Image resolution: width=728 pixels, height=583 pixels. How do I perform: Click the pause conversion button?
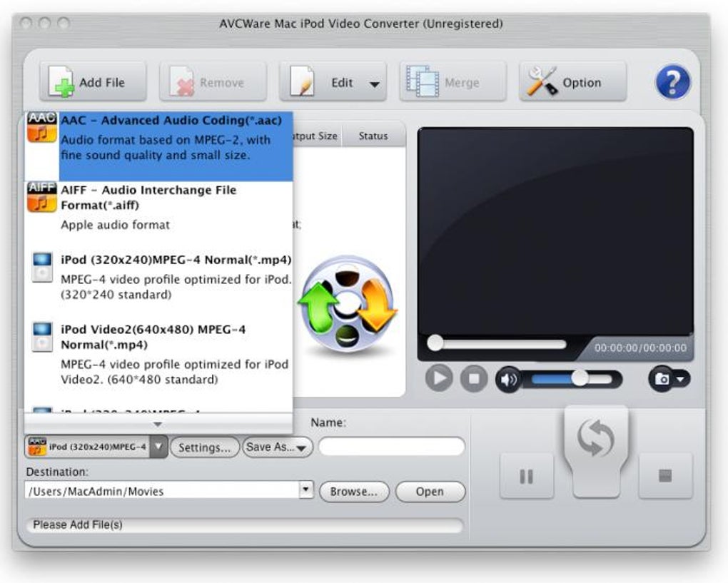527,476
